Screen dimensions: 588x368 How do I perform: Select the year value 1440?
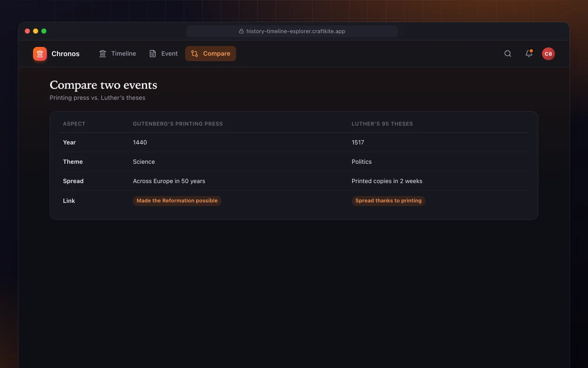coord(140,143)
